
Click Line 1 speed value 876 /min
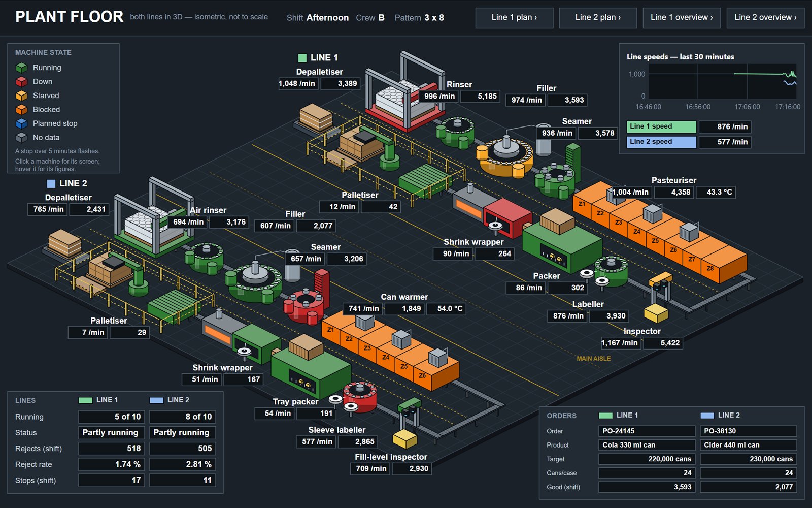(x=725, y=126)
